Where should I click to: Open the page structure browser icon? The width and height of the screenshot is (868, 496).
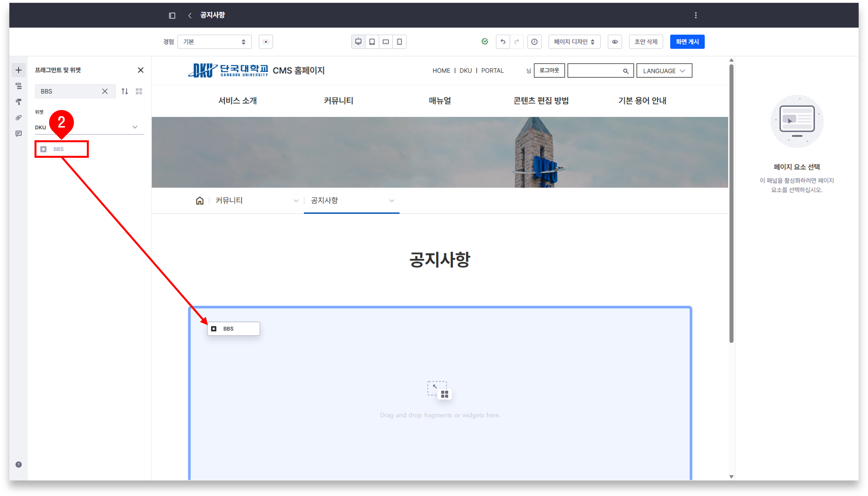point(19,86)
